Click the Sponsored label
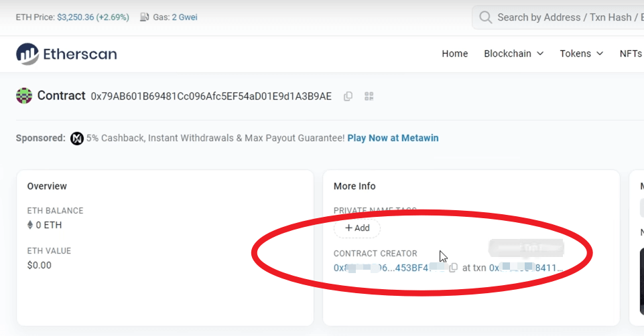The width and height of the screenshot is (644, 336). pos(41,139)
